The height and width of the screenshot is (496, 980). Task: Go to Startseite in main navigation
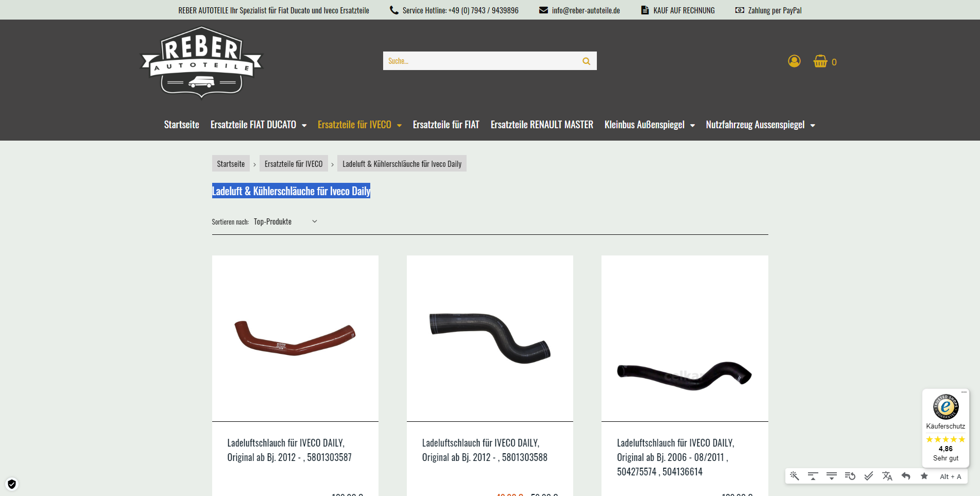click(x=181, y=125)
